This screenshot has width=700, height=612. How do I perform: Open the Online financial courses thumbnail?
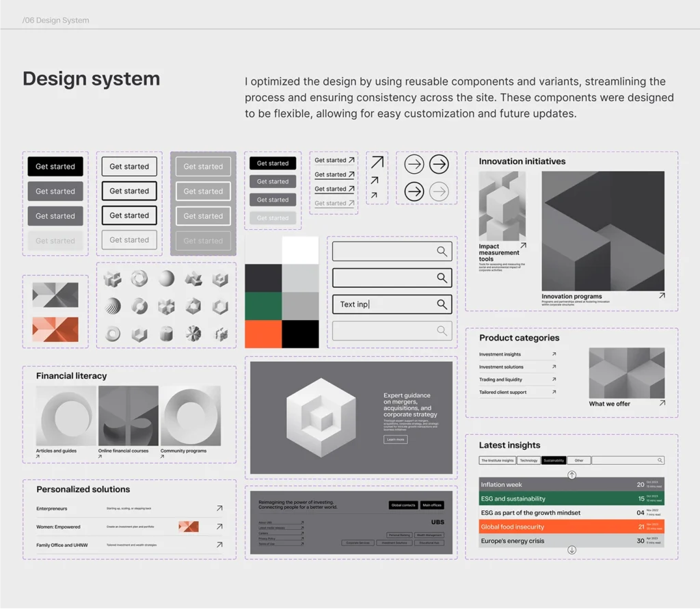[x=129, y=416]
